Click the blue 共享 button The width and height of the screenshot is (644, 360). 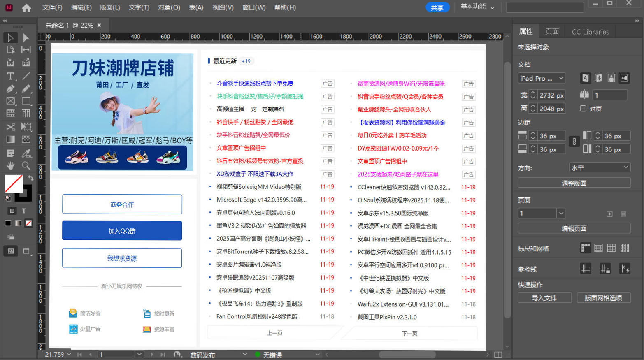coord(437,7)
